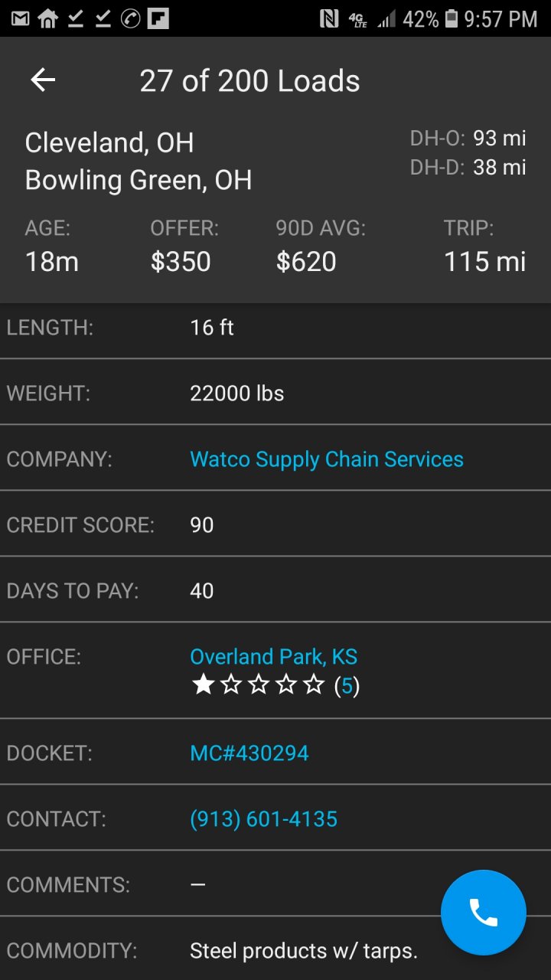Tap the credit score value 90
551x980 pixels.
pos(202,525)
